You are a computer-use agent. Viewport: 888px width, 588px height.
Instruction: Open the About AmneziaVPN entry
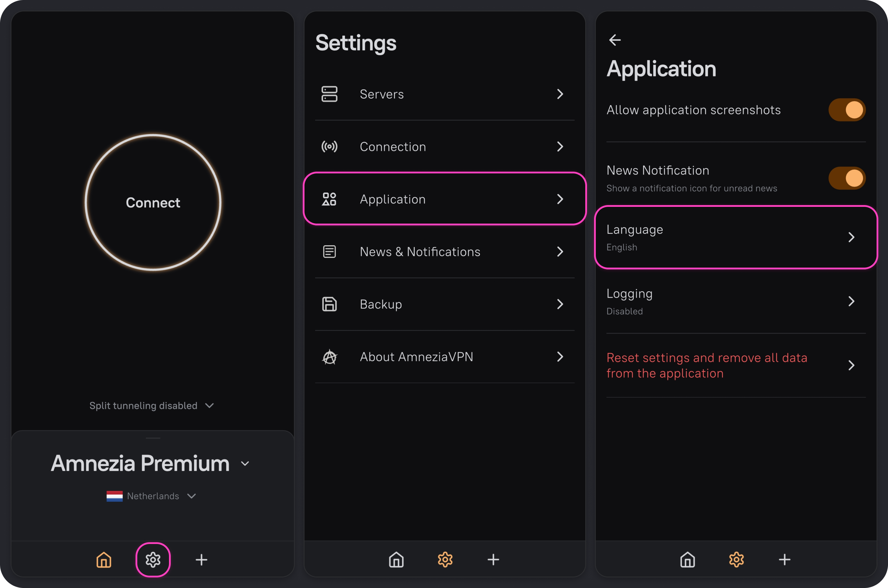(444, 356)
